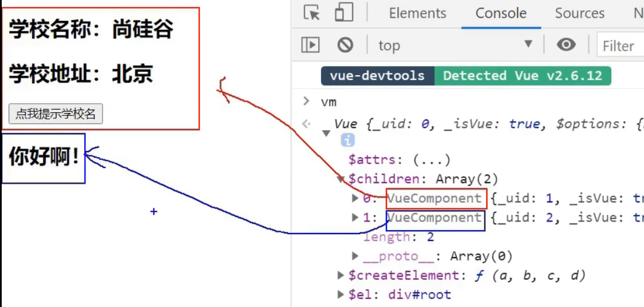The width and height of the screenshot is (644, 307).
Task: Switch to the Elements tab
Action: 417,13
